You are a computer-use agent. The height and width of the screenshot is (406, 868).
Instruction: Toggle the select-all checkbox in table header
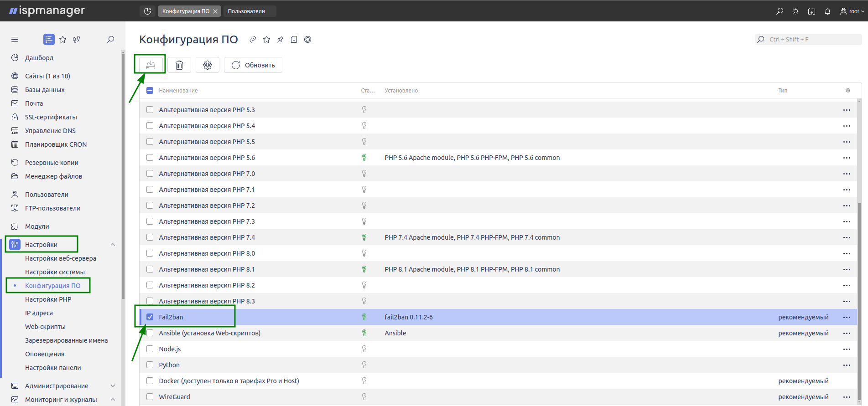pyautogui.click(x=150, y=90)
